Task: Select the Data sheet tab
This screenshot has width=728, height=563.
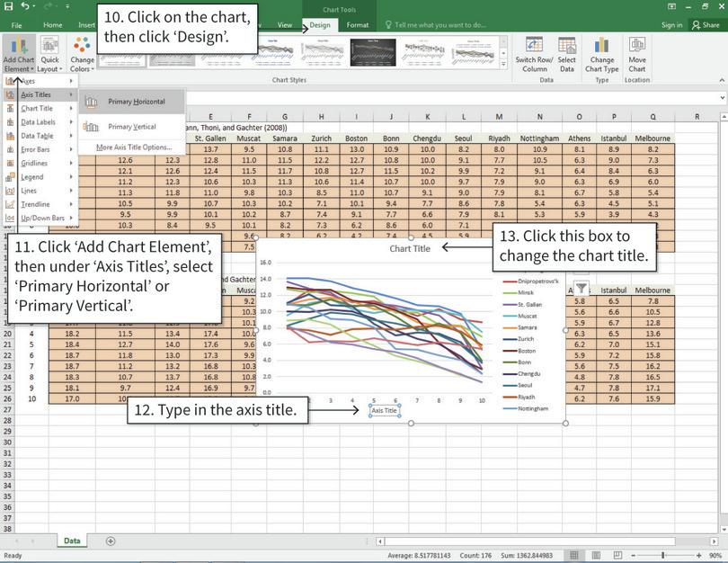Action: [71, 541]
